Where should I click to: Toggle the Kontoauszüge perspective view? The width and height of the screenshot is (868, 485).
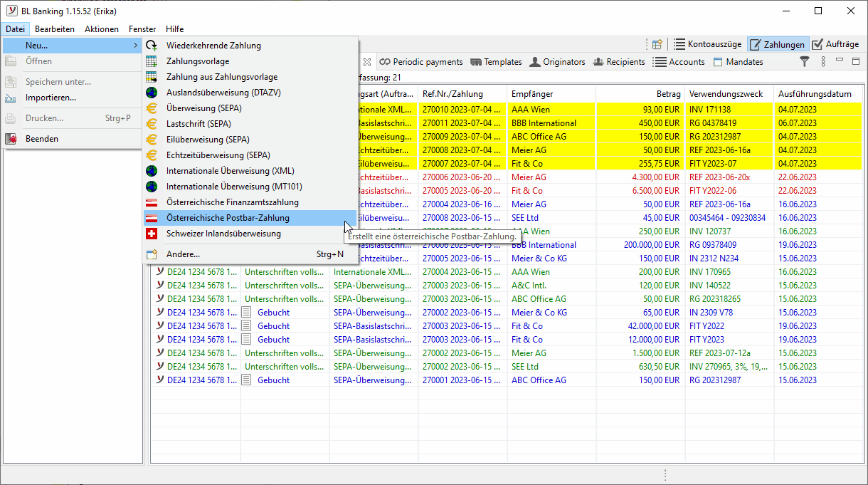(707, 44)
